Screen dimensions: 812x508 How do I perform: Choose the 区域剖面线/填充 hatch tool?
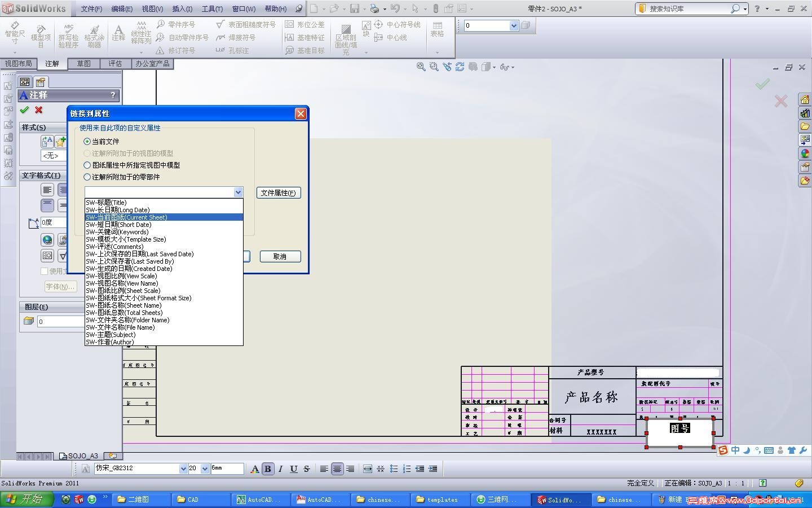[346, 38]
